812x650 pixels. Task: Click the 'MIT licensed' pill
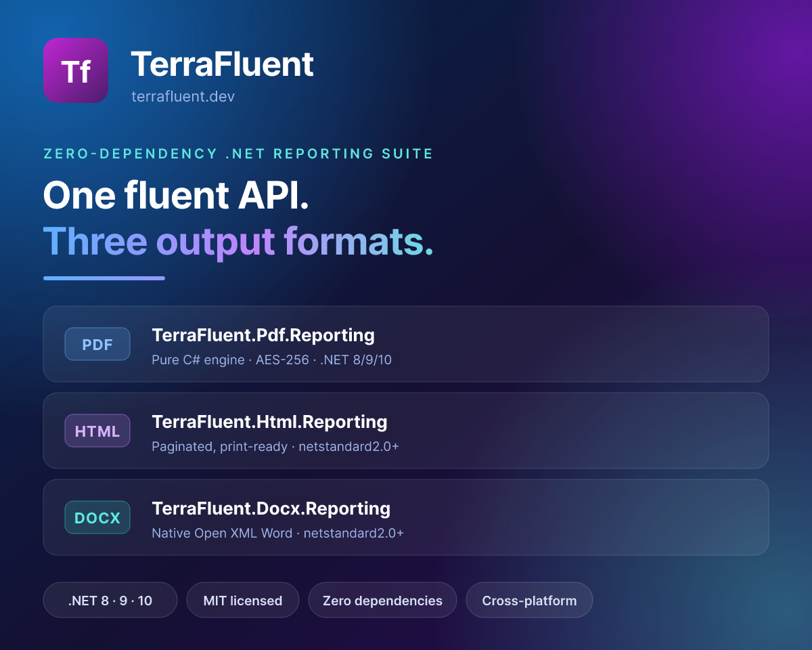243,600
